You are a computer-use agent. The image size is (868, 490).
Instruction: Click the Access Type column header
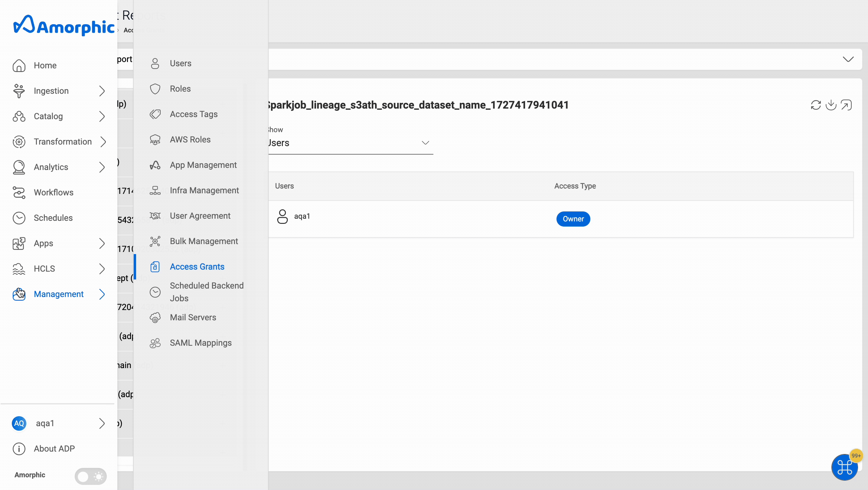coord(575,186)
